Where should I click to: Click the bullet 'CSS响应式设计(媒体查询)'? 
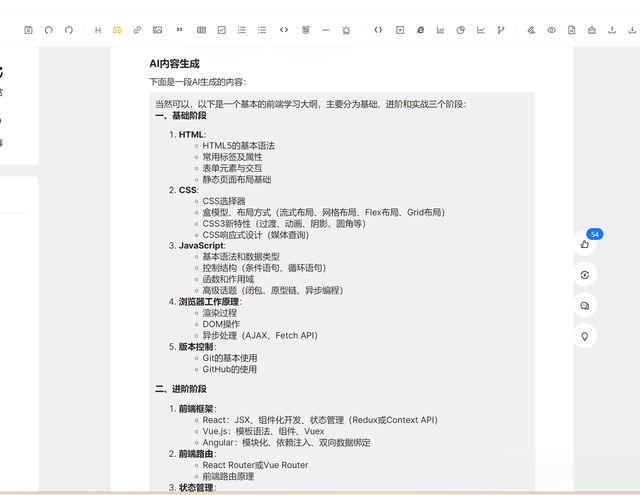tap(256, 235)
